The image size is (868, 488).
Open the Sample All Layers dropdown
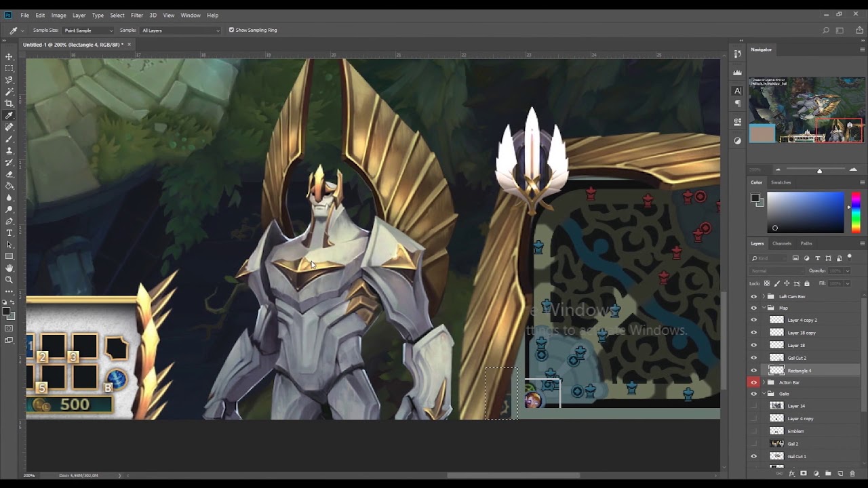[x=180, y=30]
